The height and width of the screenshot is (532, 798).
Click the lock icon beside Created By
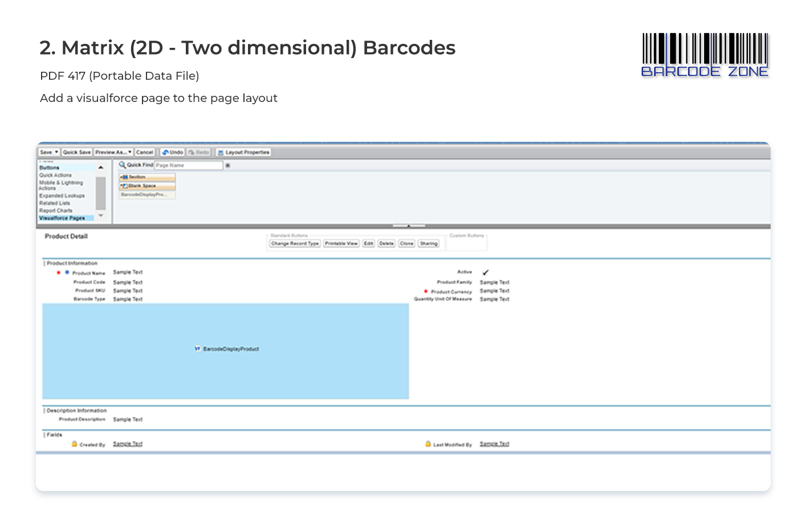click(75, 444)
